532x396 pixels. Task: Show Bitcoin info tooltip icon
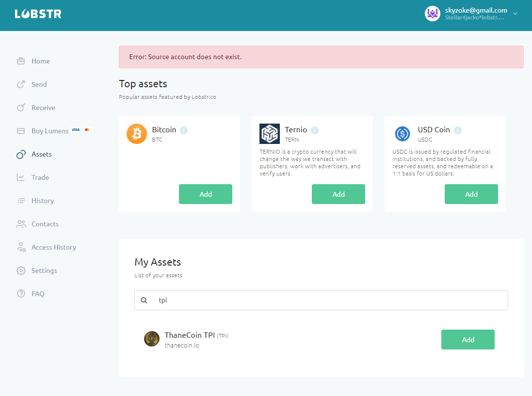[184, 130]
